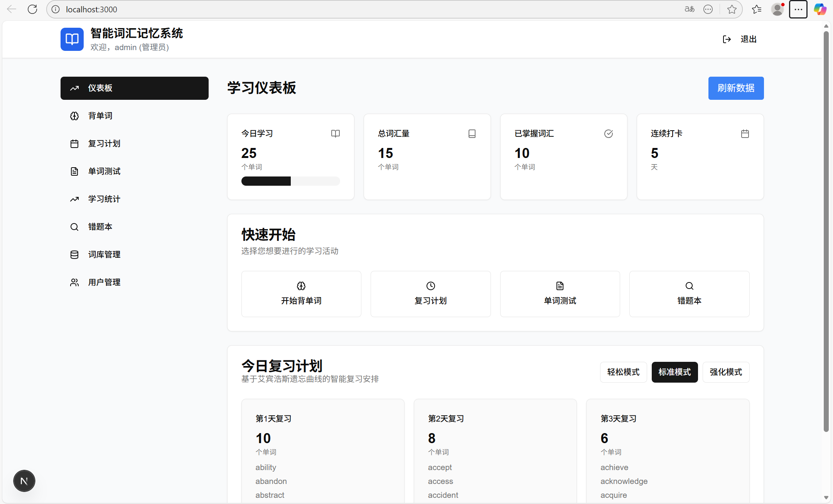The height and width of the screenshot is (504, 833).
Task: Click the book logo beside 智能词汇记忆系统
Action: point(72,39)
